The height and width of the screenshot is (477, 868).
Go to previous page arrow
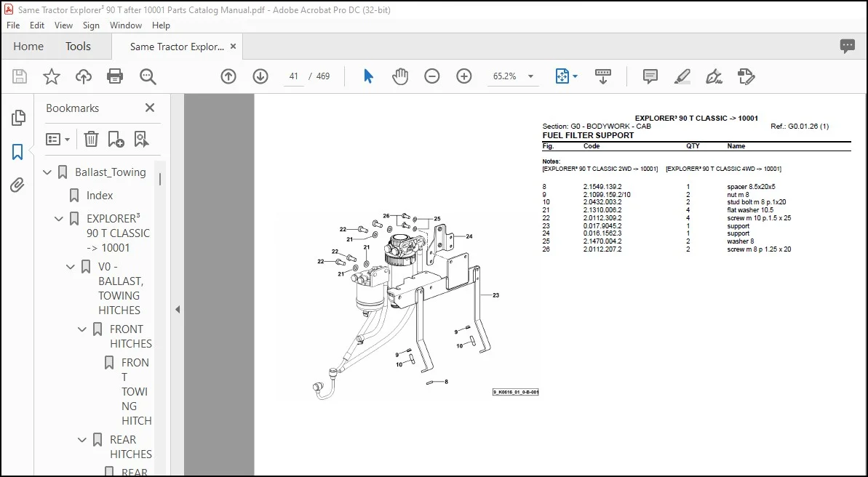[228, 76]
